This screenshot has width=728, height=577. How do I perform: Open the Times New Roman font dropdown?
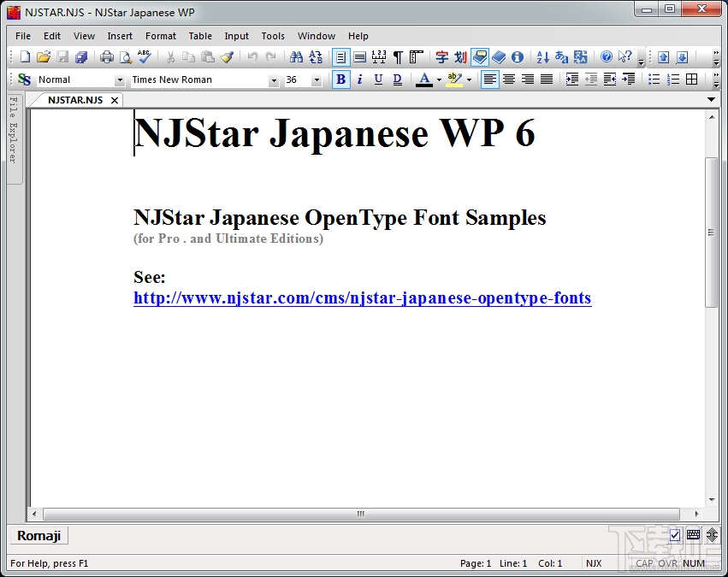tap(274, 80)
